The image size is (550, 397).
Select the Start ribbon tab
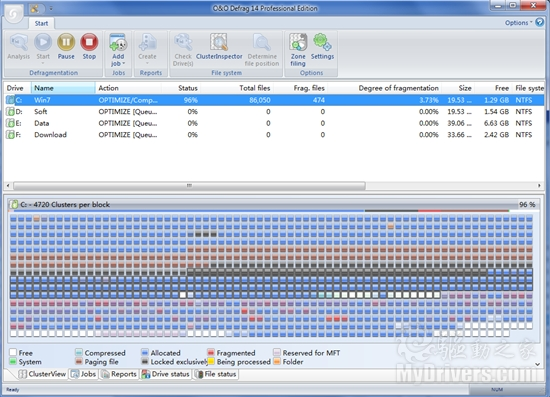pos(41,23)
